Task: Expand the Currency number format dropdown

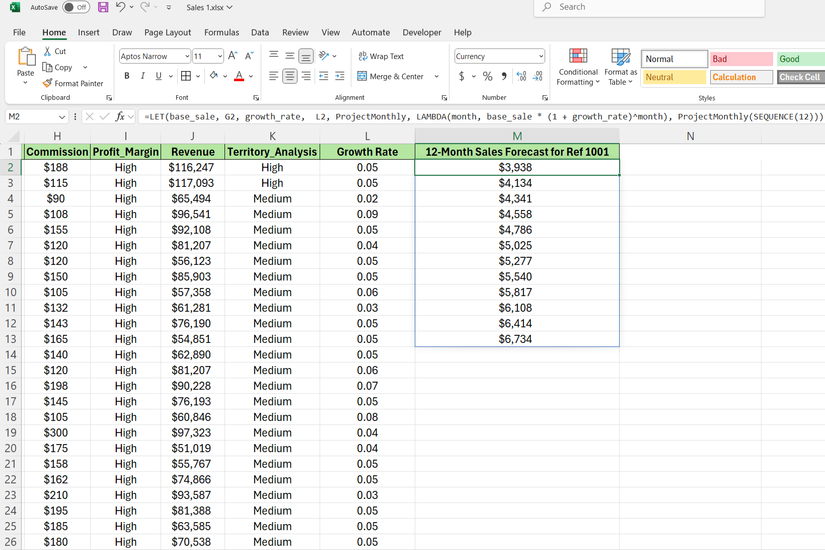Action: (x=541, y=57)
